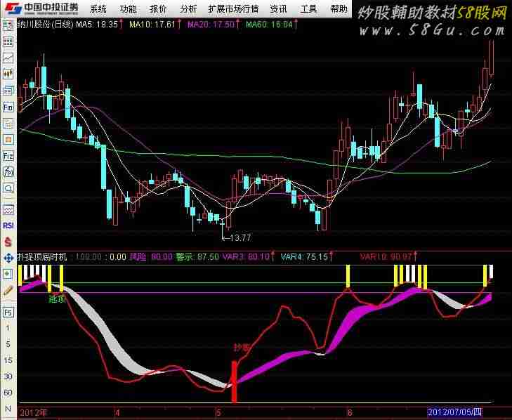Click the magnifier search icon

(8, 188)
